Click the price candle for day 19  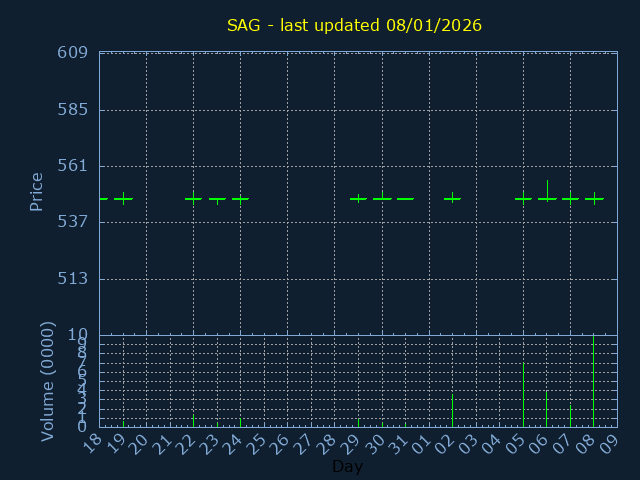(x=123, y=198)
